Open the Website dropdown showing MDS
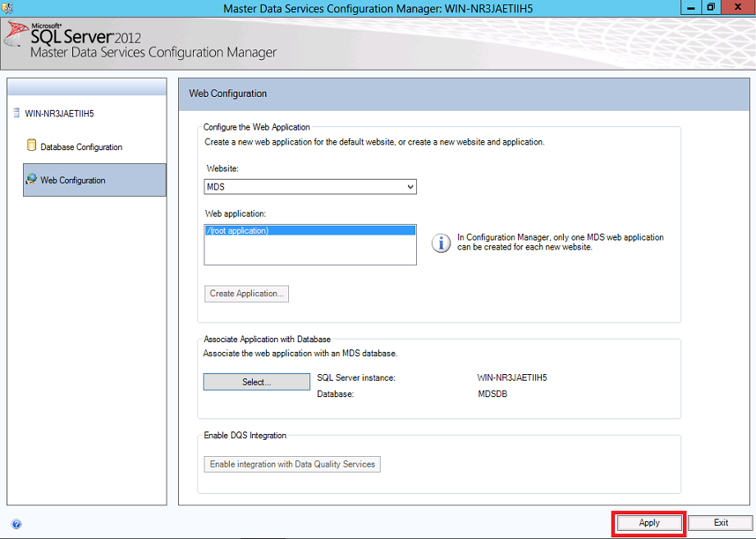This screenshot has width=756, height=539. pyautogui.click(x=310, y=187)
